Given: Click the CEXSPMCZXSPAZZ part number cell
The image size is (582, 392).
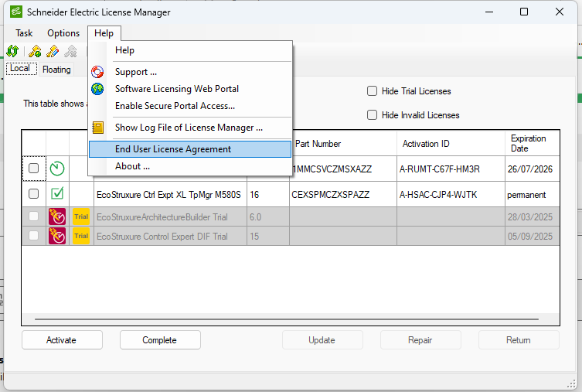Looking at the screenshot, I should click(x=343, y=195).
